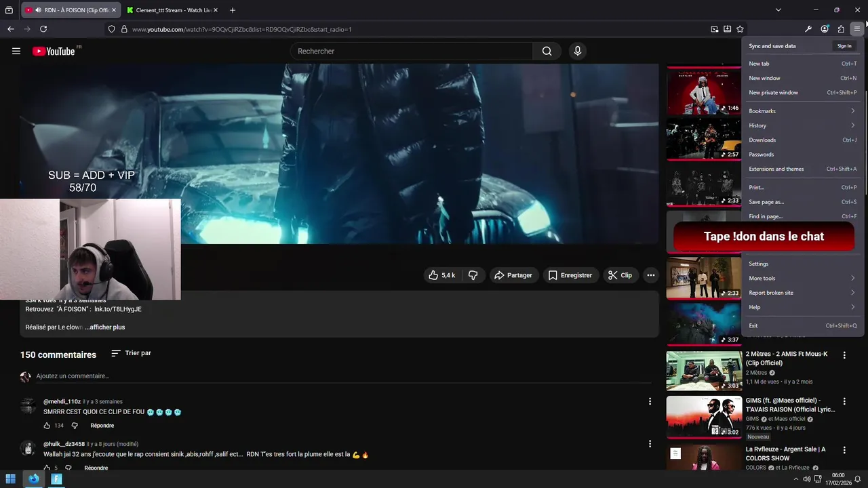This screenshot has height=488, width=868.
Task: Open the list all tabs dropdown
Action: click(x=778, y=10)
